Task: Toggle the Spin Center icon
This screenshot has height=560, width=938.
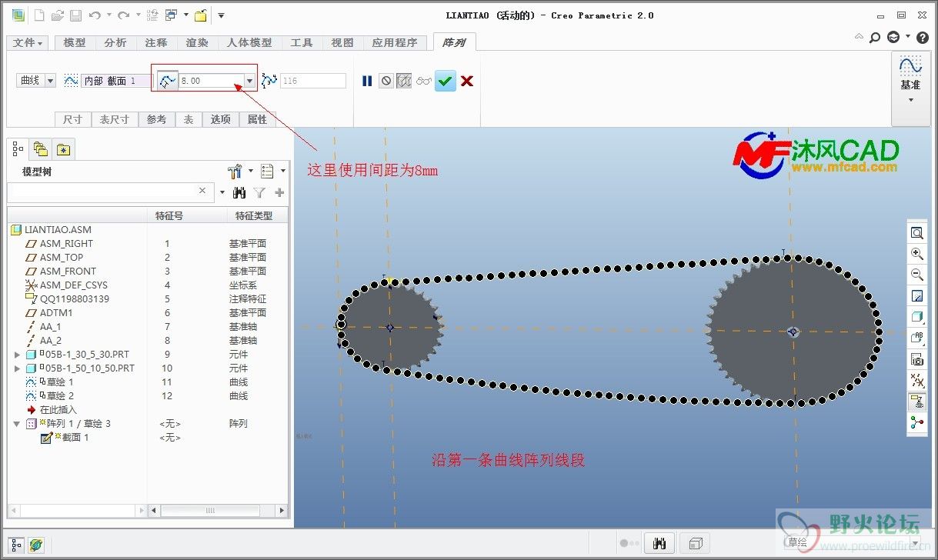Action: (916, 422)
